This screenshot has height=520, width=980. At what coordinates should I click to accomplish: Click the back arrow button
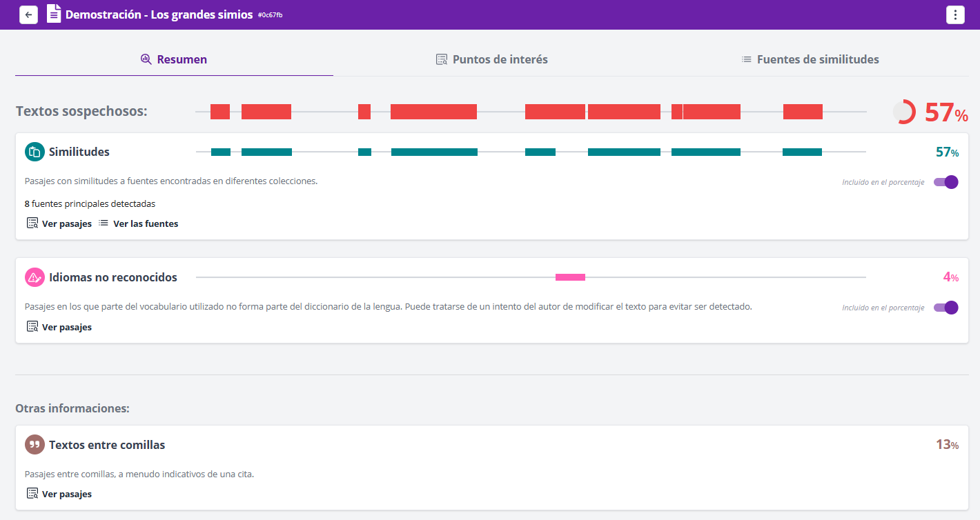click(28, 14)
